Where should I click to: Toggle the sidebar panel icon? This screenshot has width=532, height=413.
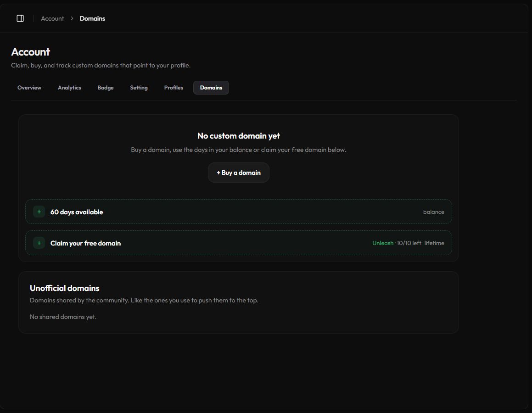click(20, 18)
